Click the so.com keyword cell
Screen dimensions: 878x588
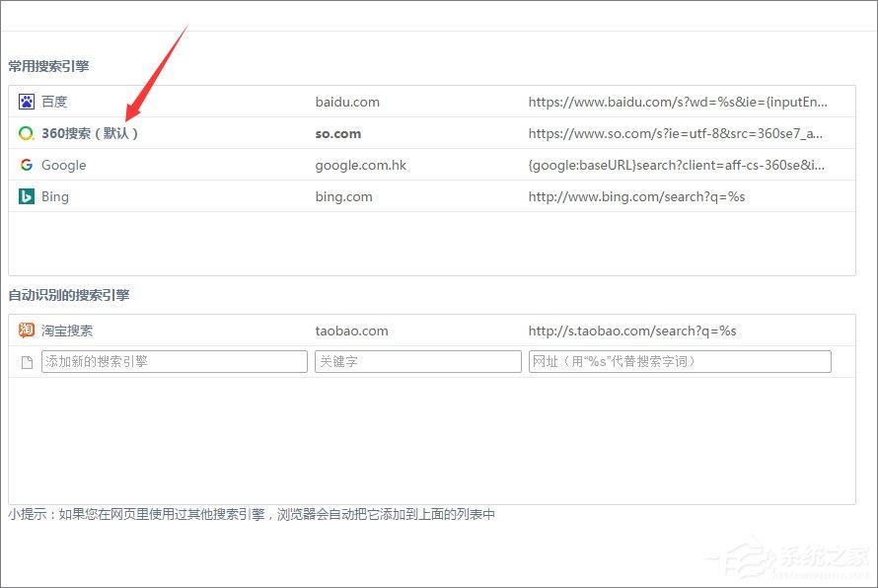pyautogui.click(x=338, y=134)
